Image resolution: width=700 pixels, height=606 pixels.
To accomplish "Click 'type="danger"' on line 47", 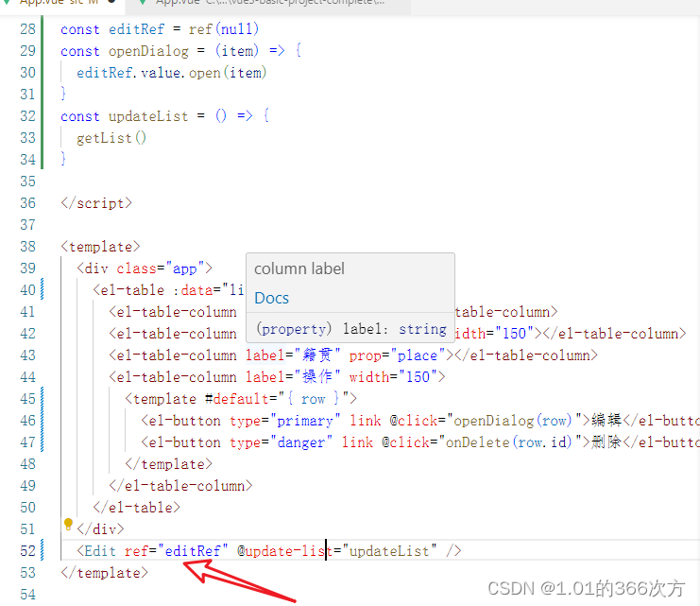I will coord(281,442).
